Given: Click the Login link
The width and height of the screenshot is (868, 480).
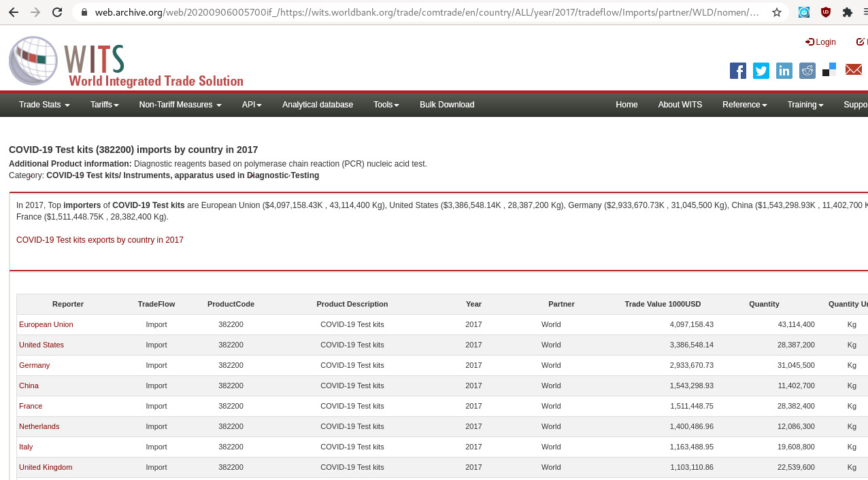Looking at the screenshot, I should pos(821,42).
